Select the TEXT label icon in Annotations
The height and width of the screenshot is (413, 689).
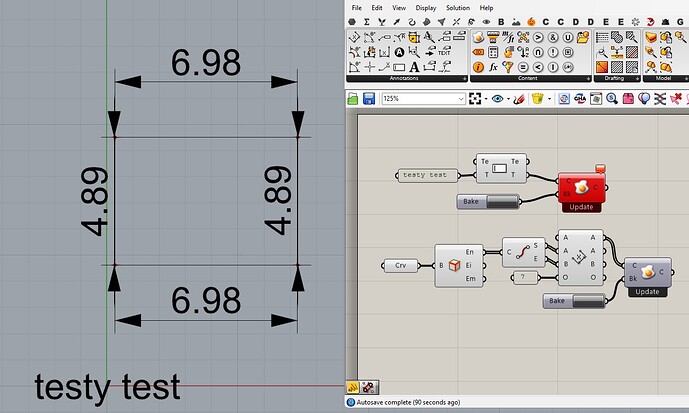(445, 52)
